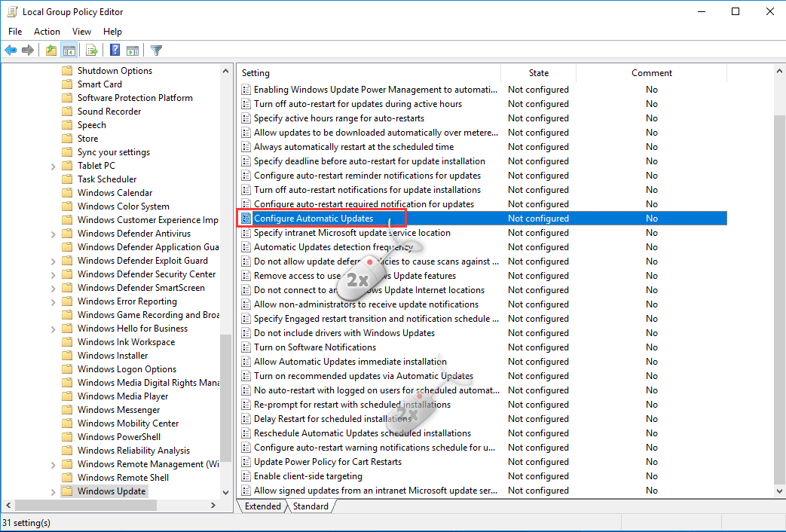Viewport: 786px width, 532px height.
Task: Switch to the Extended tab
Action: pos(262,506)
